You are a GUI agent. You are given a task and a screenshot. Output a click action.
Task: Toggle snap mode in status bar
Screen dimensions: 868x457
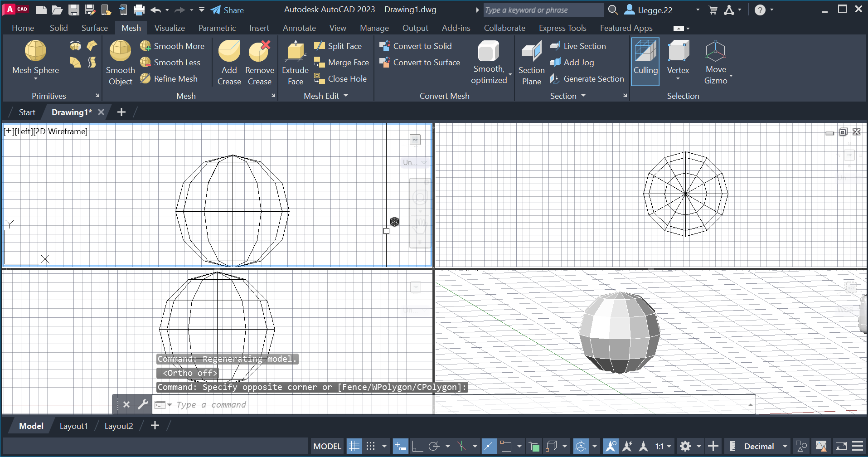click(371, 446)
